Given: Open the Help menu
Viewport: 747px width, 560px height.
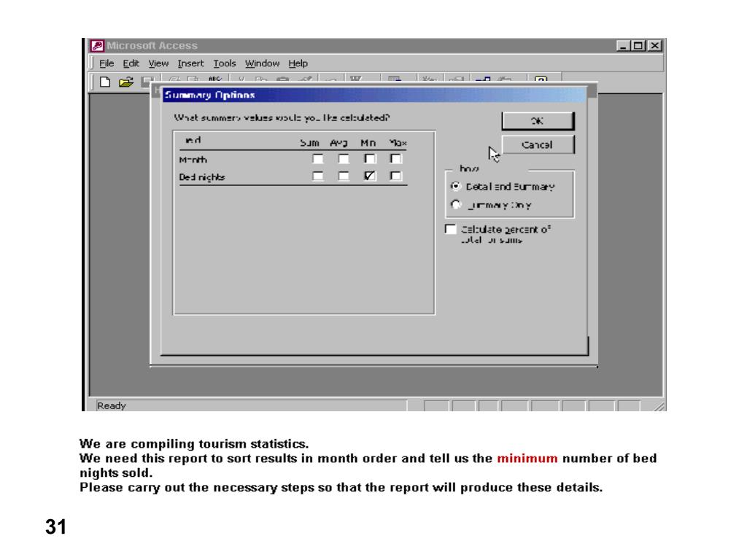Looking at the screenshot, I should coord(298,63).
